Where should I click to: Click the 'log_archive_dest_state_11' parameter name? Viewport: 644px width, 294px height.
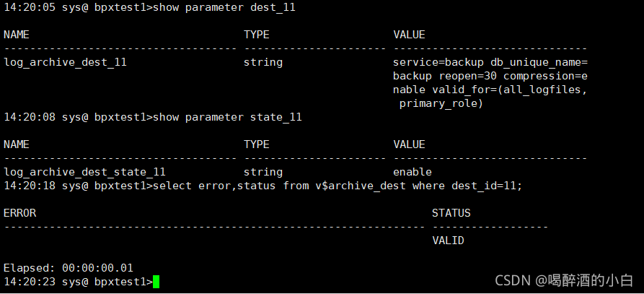pos(84,172)
